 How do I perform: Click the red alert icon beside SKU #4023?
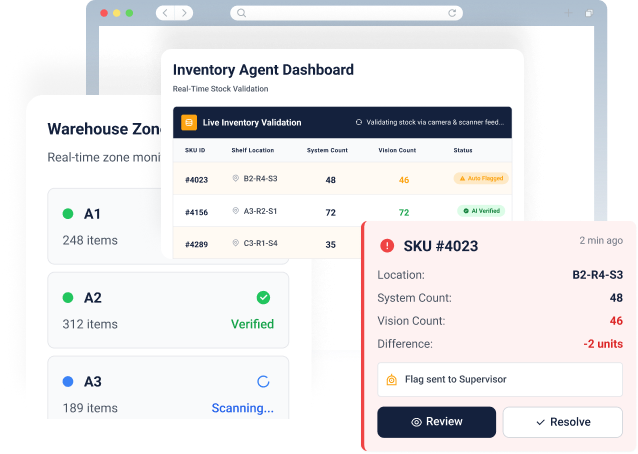click(x=387, y=246)
